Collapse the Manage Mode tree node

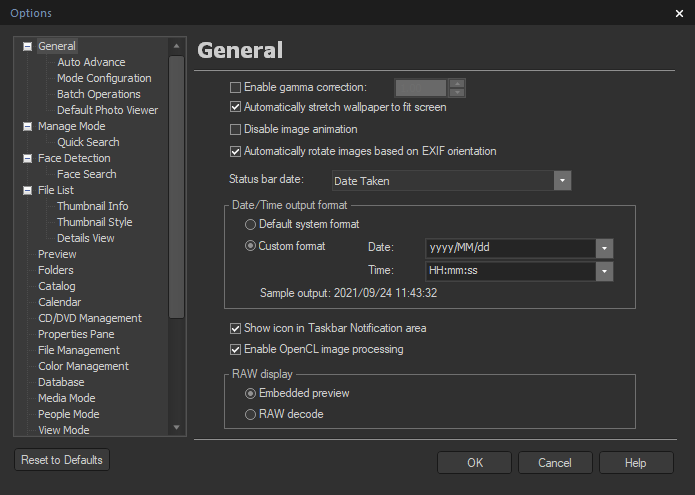pos(27,127)
